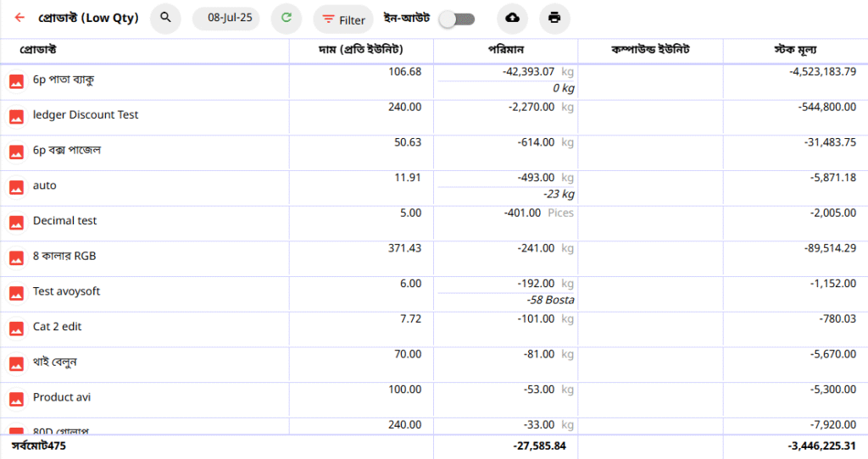Viewport: 868px width, 459px height.
Task: Open product Product avi
Action: tap(61, 398)
